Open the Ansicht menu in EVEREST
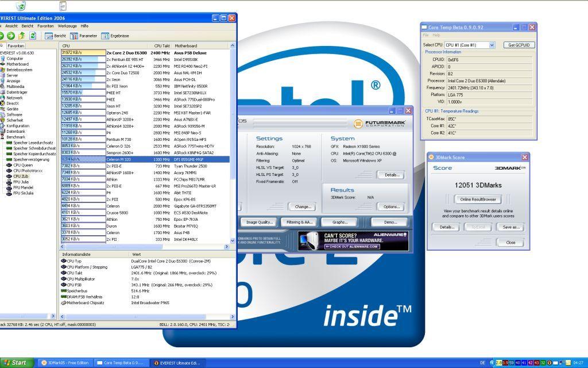This screenshot has width=588, height=368. pyautogui.click(x=11, y=26)
